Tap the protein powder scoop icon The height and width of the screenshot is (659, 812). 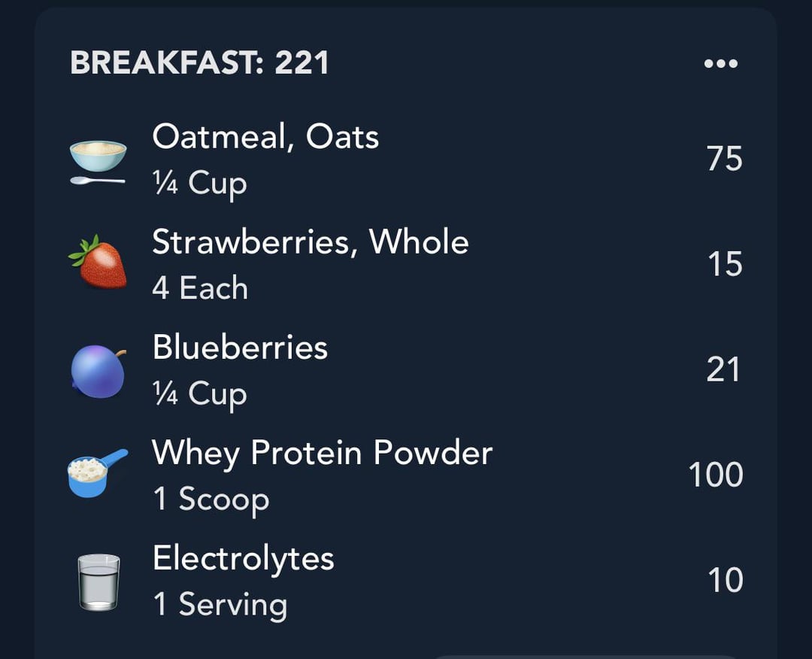click(x=98, y=473)
